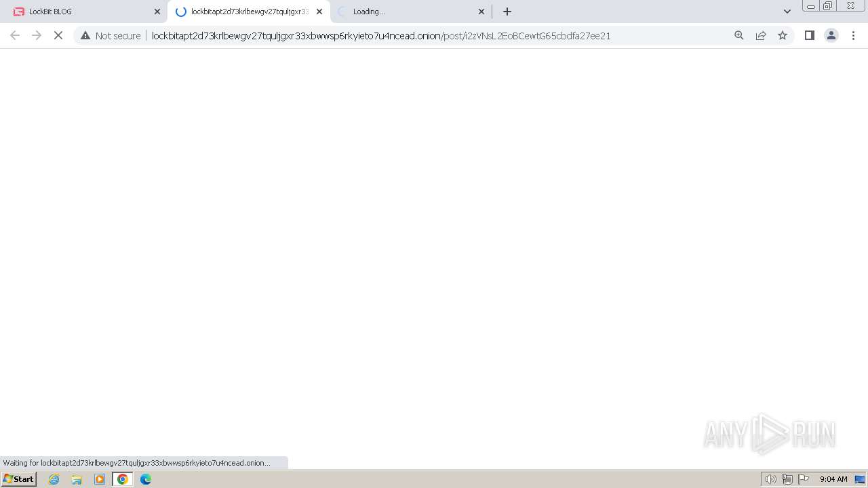
Task: Select Google Chrome taskbar button
Action: [123, 479]
